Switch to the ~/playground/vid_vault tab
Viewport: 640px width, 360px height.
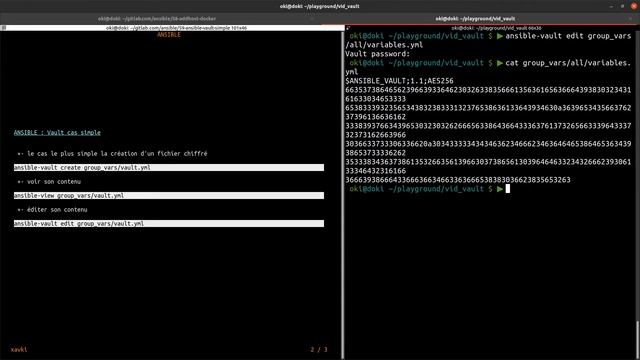[x=475, y=18]
